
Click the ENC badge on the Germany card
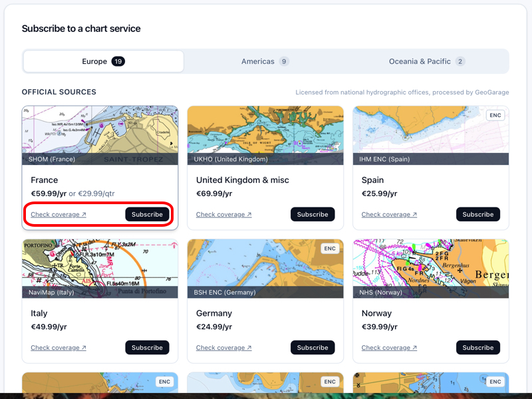[330, 248]
